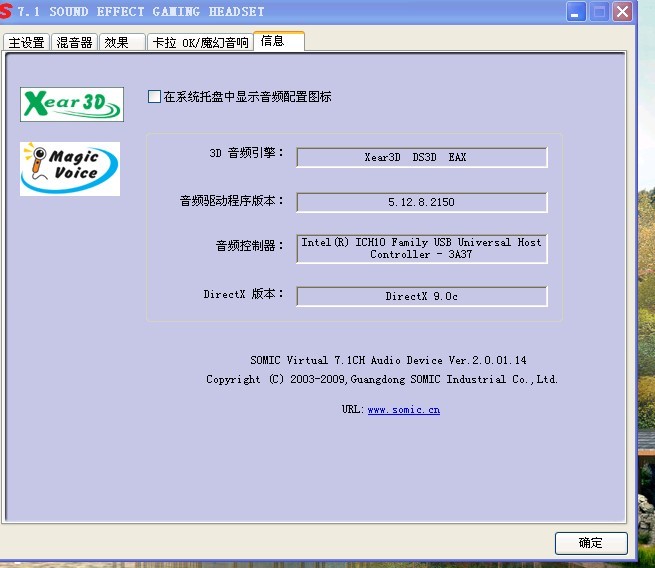Open the 混音器 tab
Screen dimensions: 655x568
pyautogui.click(x=74, y=43)
